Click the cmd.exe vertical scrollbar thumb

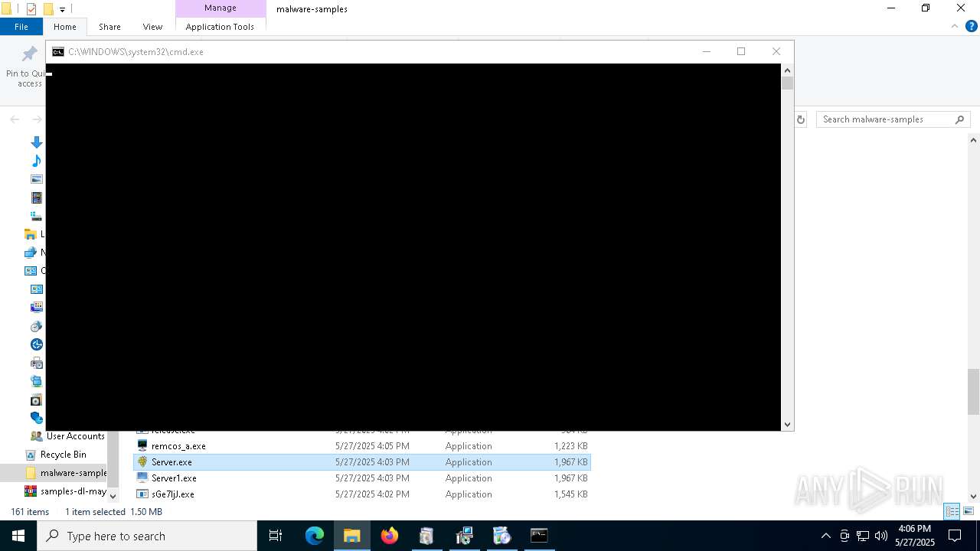click(787, 83)
